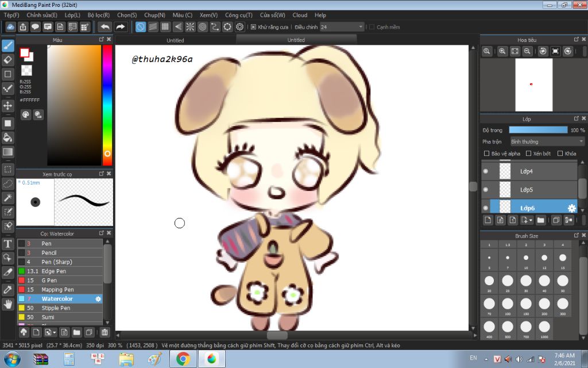Select the Lasso tool
Viewport: 588px width, 368px height.
click(x=8, y=183)
